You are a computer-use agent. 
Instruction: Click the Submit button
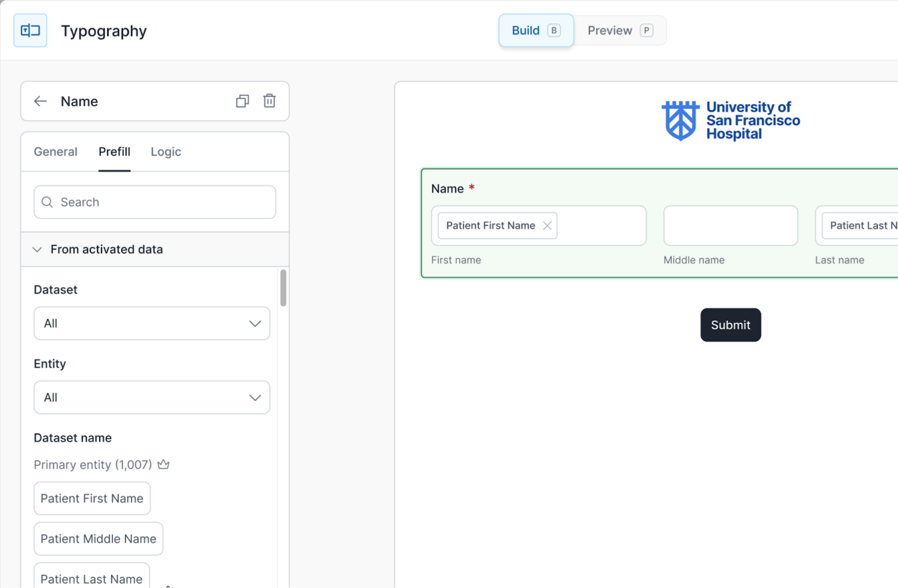[730, 325]
